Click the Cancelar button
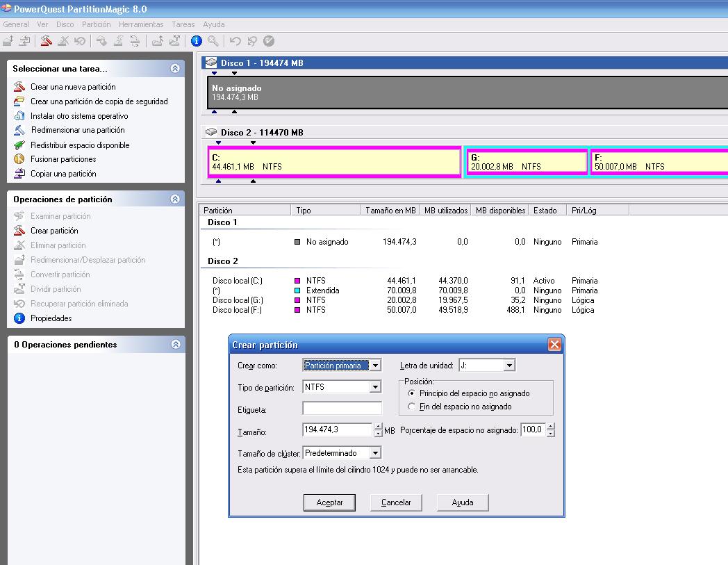Screen dimensions: 728x565 (396, 502)
